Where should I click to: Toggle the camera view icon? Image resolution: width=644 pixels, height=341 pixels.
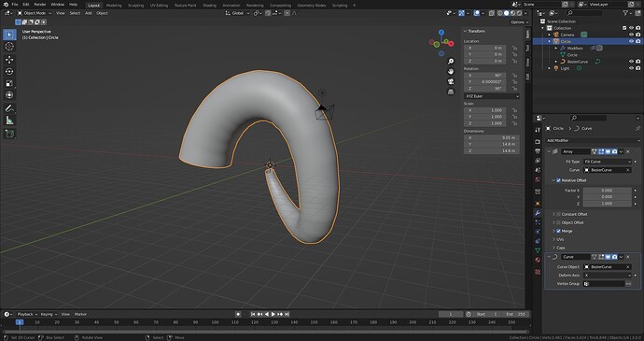pos(451,81)
